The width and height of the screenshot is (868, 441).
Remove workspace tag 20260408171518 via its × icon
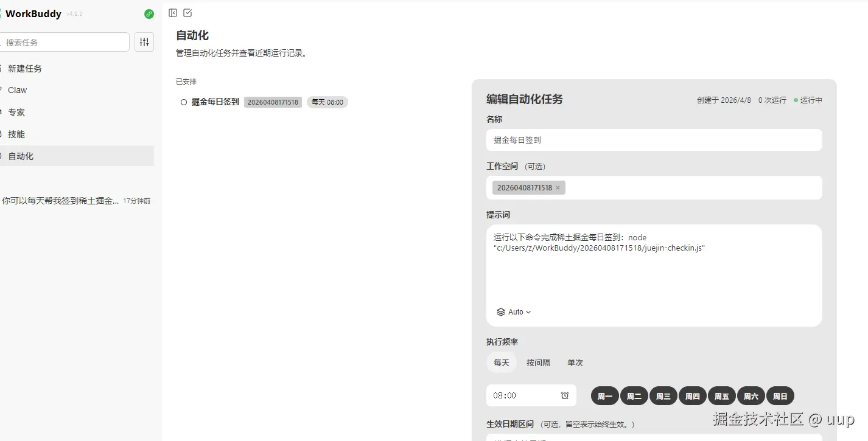click(558, 187)
